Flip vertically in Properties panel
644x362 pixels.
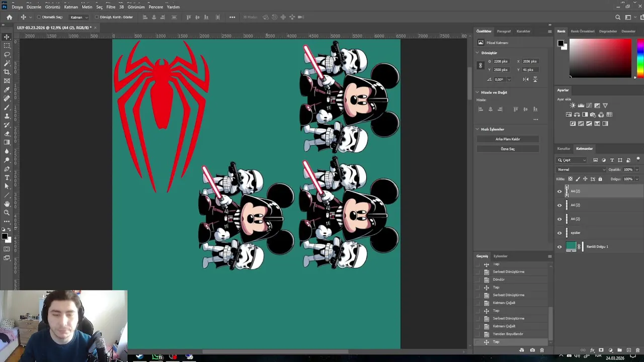(535, 79)
